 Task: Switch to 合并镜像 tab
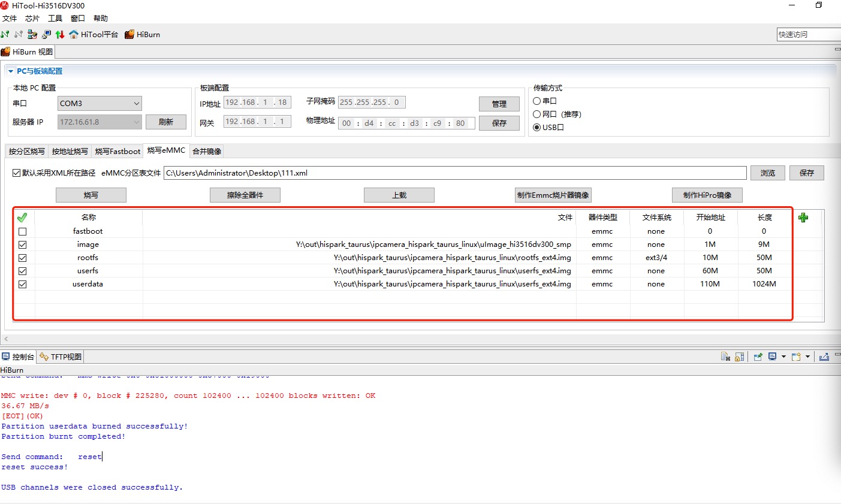[207, 151]
